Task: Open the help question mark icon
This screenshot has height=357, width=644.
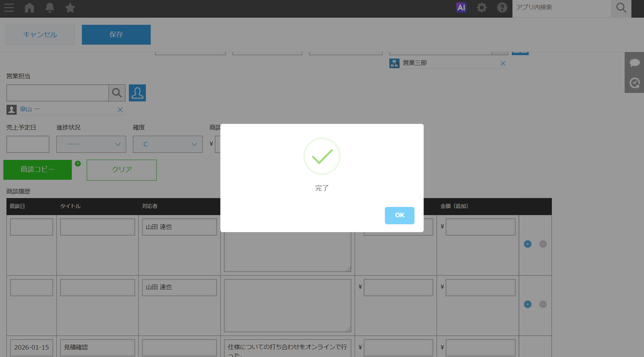Action: 502,7
